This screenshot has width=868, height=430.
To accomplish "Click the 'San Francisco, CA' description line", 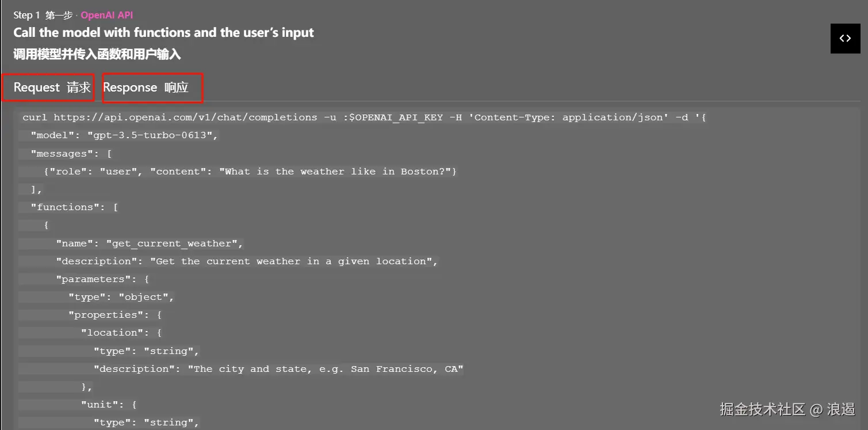I will click(278, 369).
